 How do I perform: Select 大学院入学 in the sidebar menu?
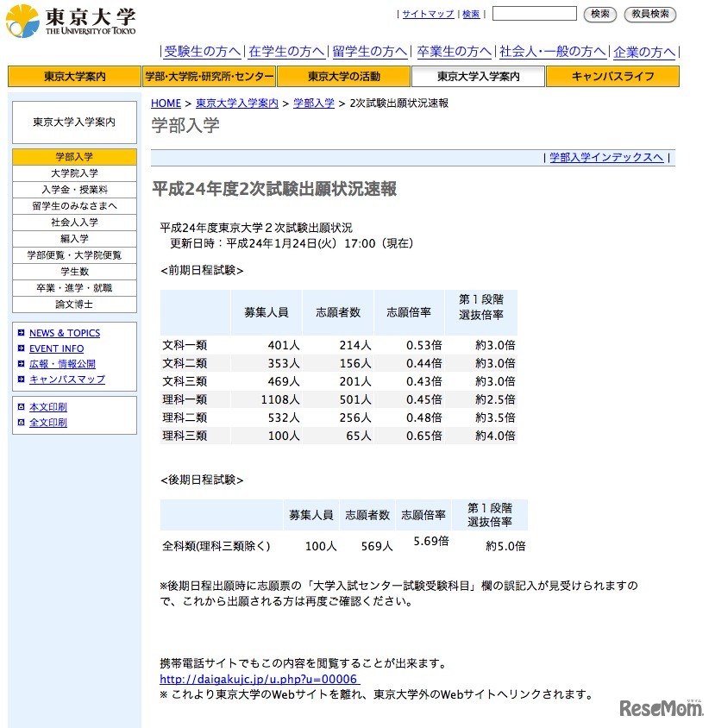(x=74, y=173)
